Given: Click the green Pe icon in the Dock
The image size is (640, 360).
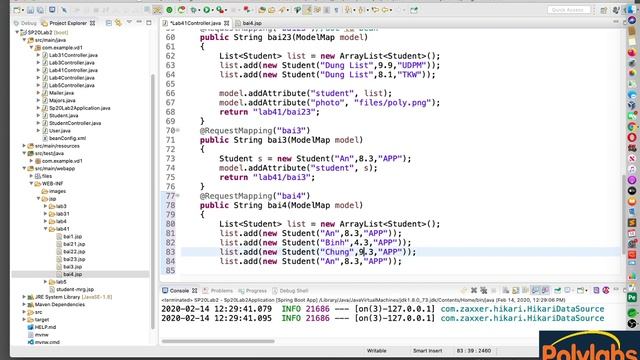Looking at the screenshot, I should pyautogui.click(x=632, y=298).
